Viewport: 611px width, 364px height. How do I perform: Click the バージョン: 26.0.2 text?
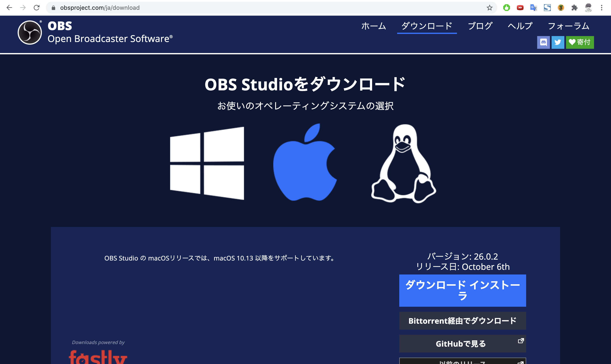tap(462, 257)
